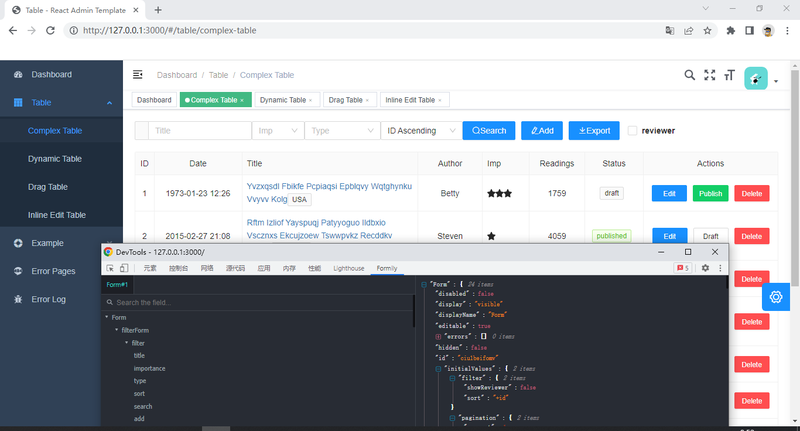Click the Search the field input
Screen dimensions: 800x431
pos(259,302)
